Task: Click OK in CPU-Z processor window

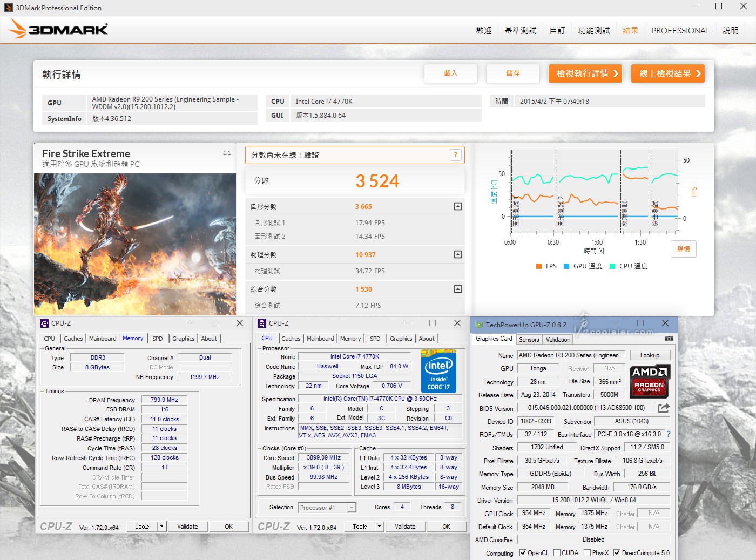Action: click(447, 527)
